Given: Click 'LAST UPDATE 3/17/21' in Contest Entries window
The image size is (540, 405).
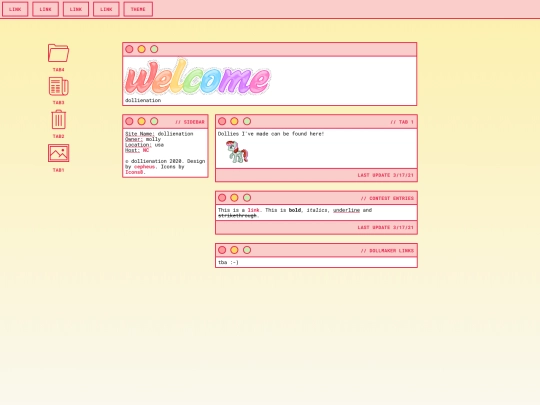Looking at the screenshot, I should (385, 228).
